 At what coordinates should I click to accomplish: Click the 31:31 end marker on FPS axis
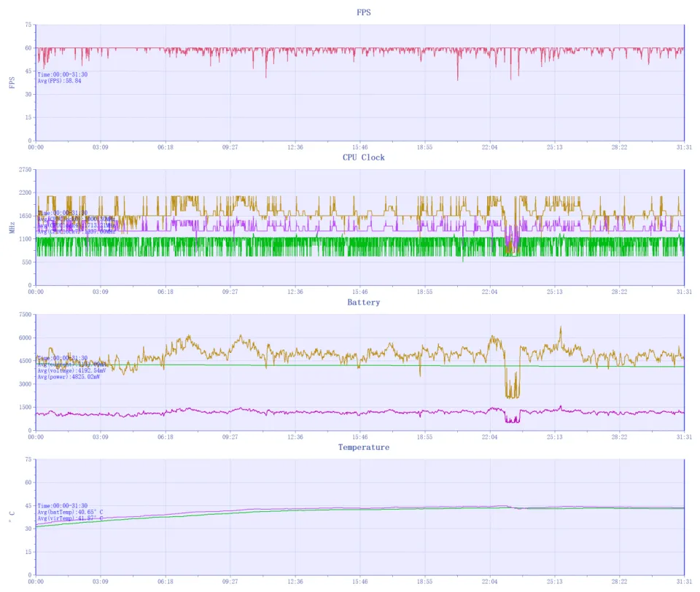pos(684,147)
